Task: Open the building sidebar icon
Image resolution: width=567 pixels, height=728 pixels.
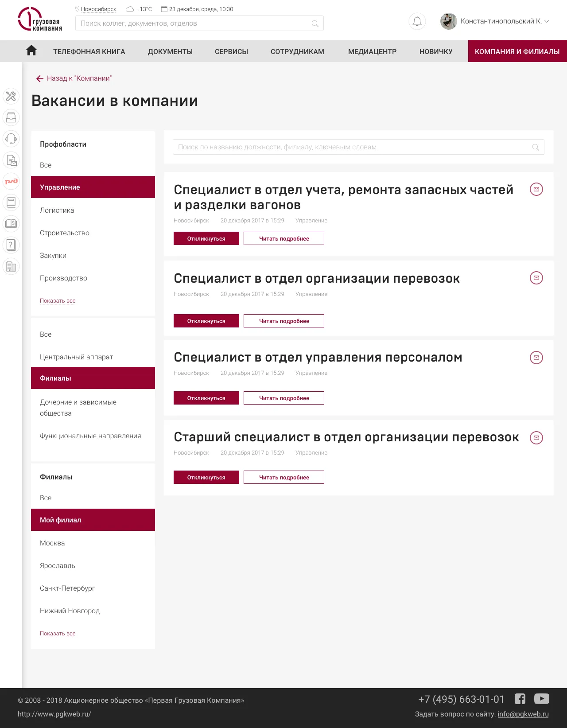Action: click(11, 266)
